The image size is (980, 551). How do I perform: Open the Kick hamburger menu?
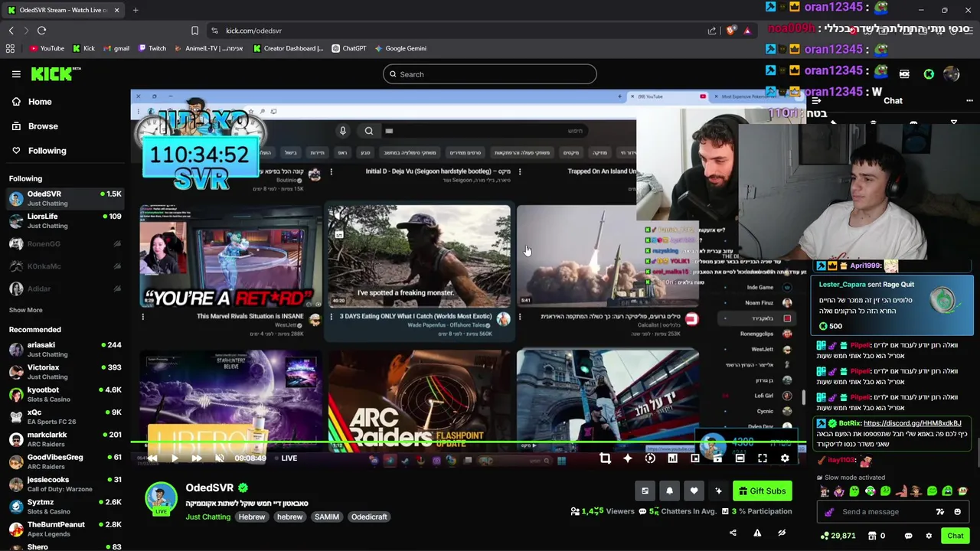(x=16, y=74)
